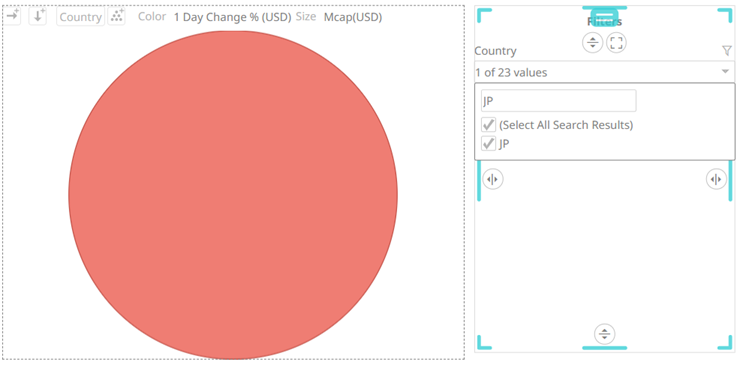Select the 1 Day Change % (USD) color variable
This screenshot has height=365, width=743.
[x=232, y=17]
